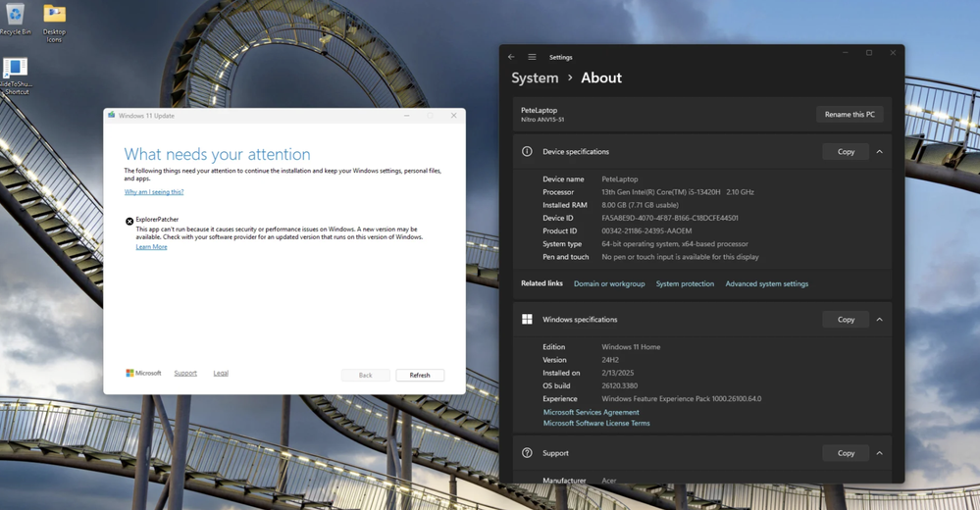Click the About breadcrumb heading
This screenshot has height=510, width=980.
[x=601, y=78]
